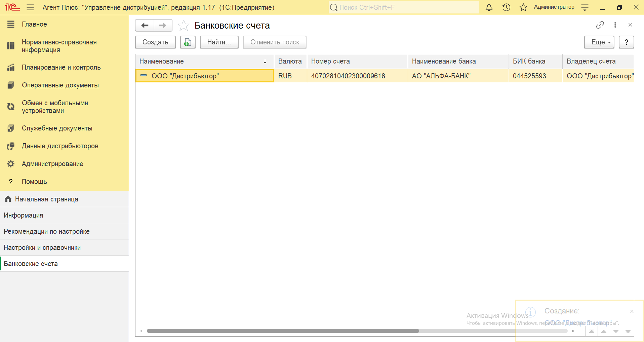Open the service settings menu in title bar
The width and height of the screenshot is (644, 342).
(x=585, y=7)
